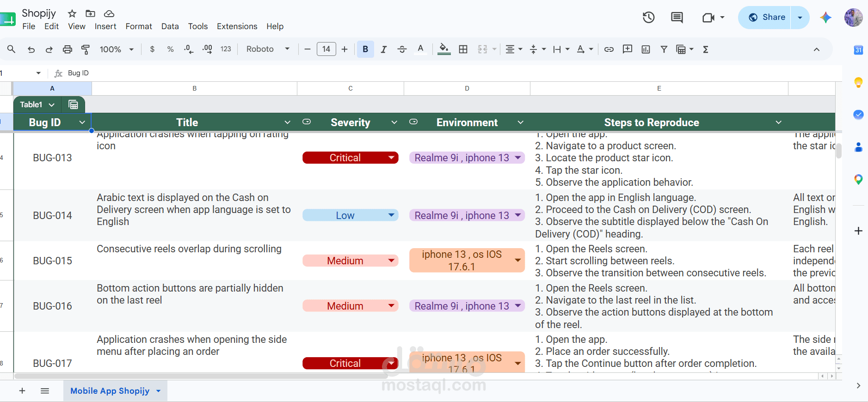Open the borders tool
868x402 pixels.
click(463, 49)
